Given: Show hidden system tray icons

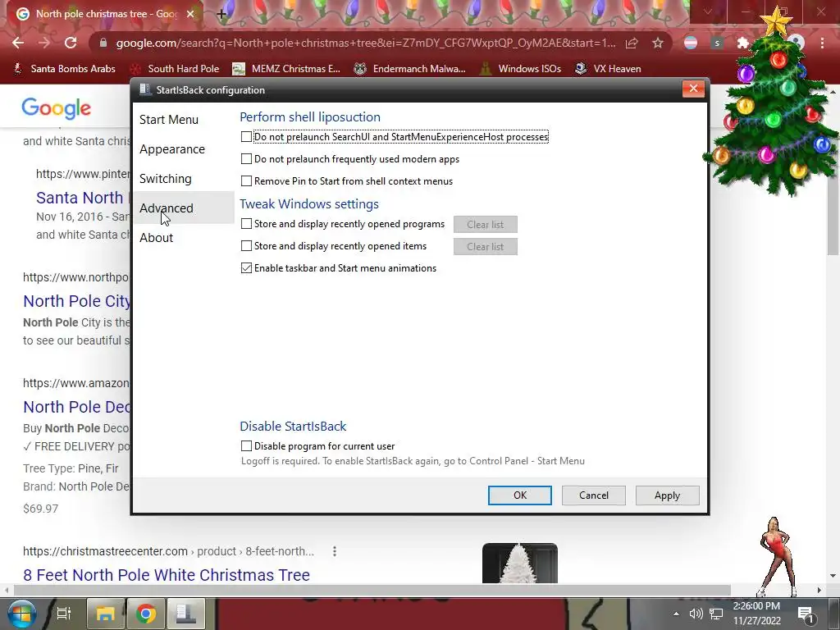Looking at the screenshot, I should coord(676,614).
